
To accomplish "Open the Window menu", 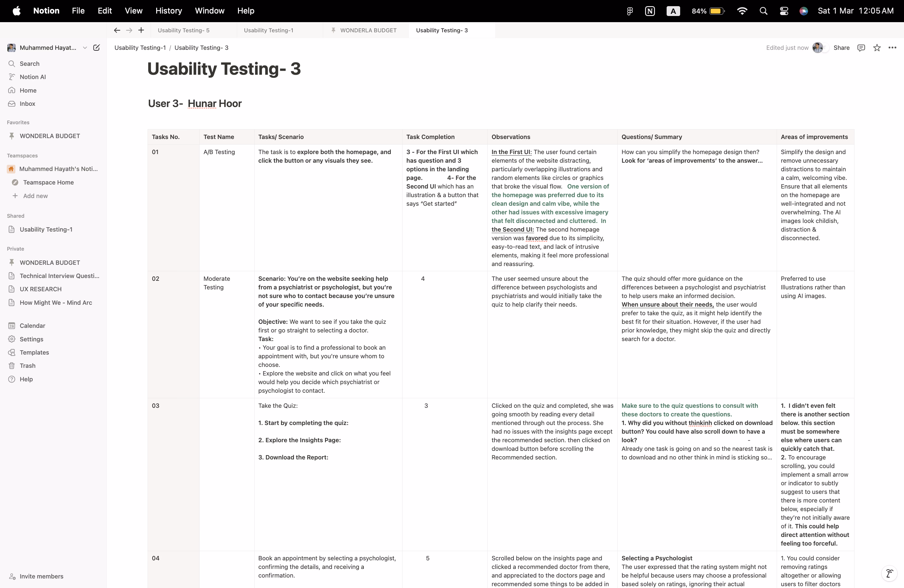I will coord(210,11).
